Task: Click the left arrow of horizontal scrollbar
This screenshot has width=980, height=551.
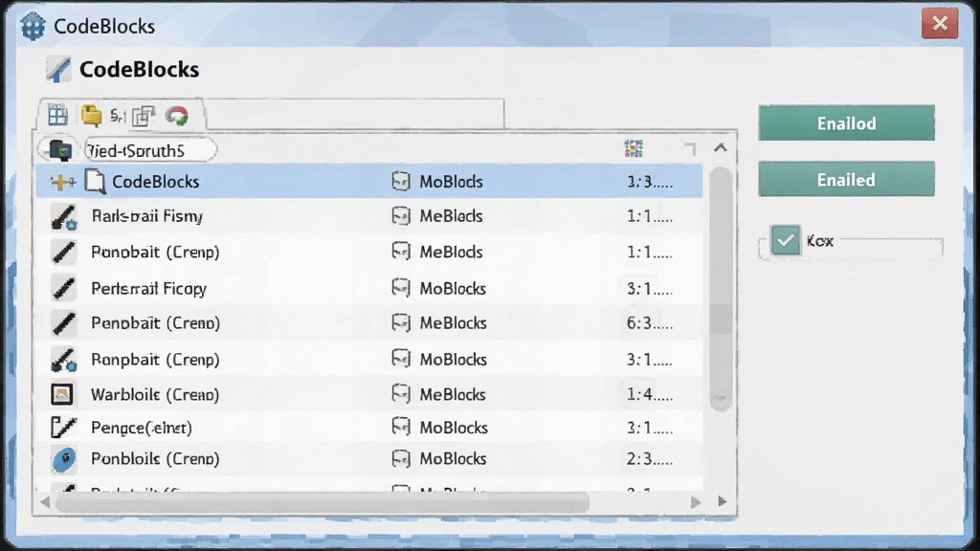Action: point(44,501)
